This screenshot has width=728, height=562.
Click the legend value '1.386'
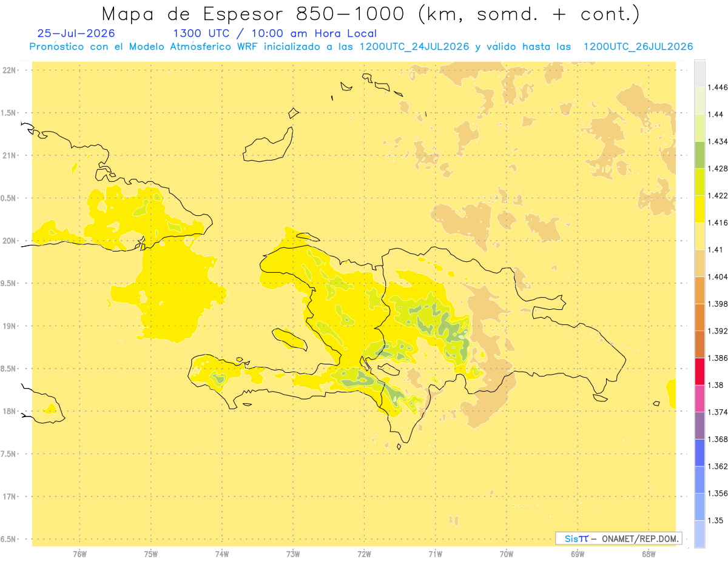pos(718,358)
